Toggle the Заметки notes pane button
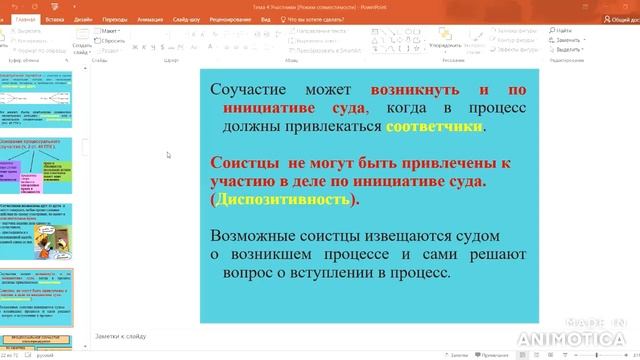Image resolution: width=640 pixels, height=360 pixels. pos(456,355)
